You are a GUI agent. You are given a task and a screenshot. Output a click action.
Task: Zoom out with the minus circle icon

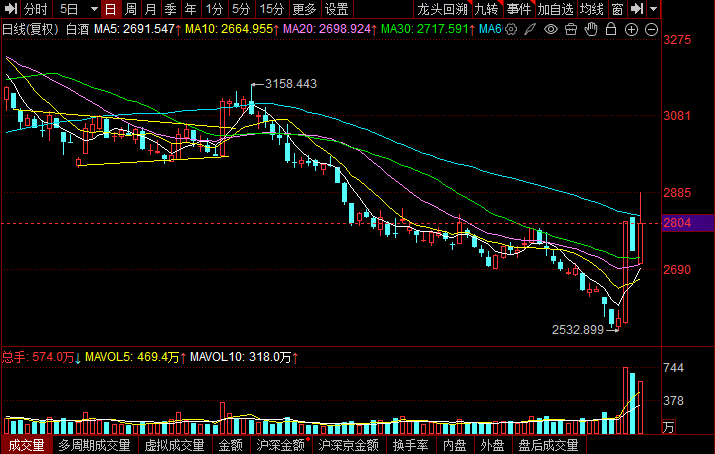(652, 30)
